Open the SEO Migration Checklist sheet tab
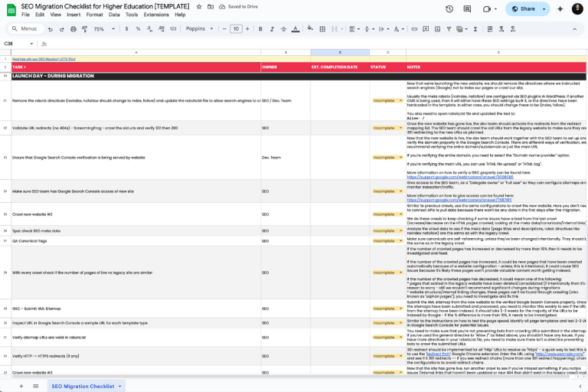 [x=87, y=386]
